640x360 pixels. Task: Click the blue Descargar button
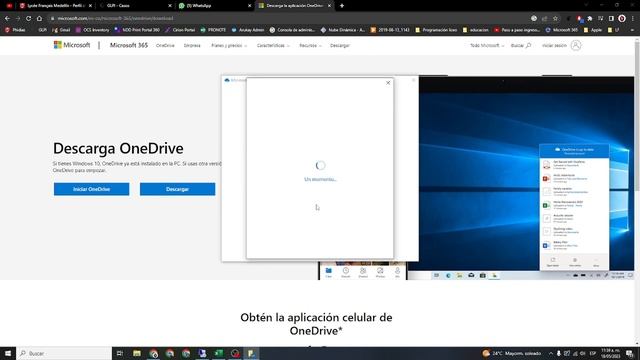click(x=178, y=189)
